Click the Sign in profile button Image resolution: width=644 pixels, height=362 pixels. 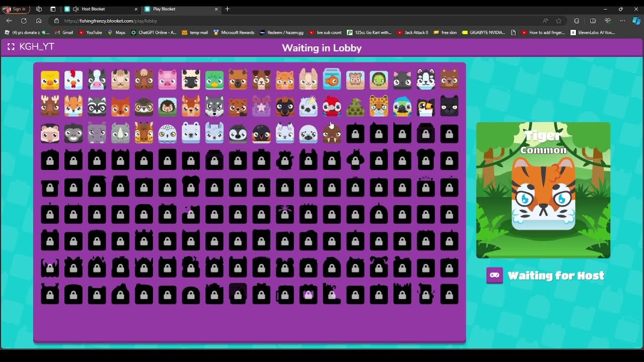click(x=15, y=9)
